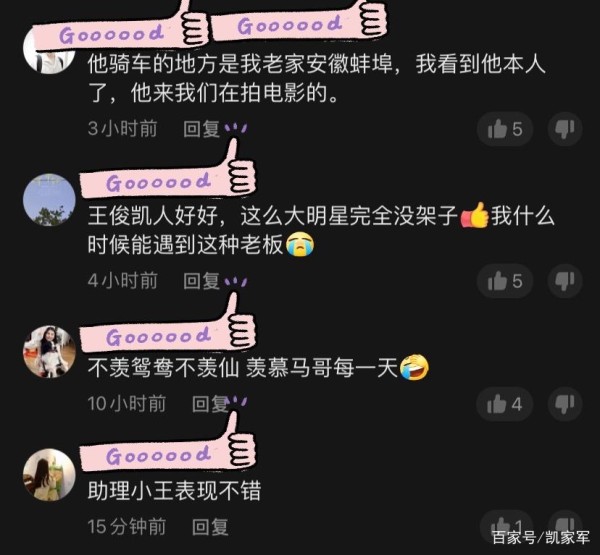Image resolution: width=600 pixels, height=555 pixels.
Task: Open comment text 助理小王表现不错
Action: 174,491
